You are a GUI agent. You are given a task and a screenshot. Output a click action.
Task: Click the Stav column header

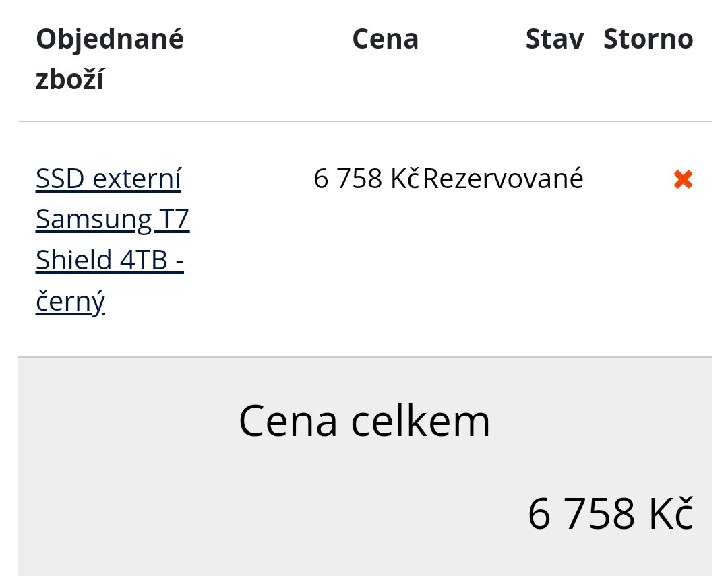click(x=554, y=39)
